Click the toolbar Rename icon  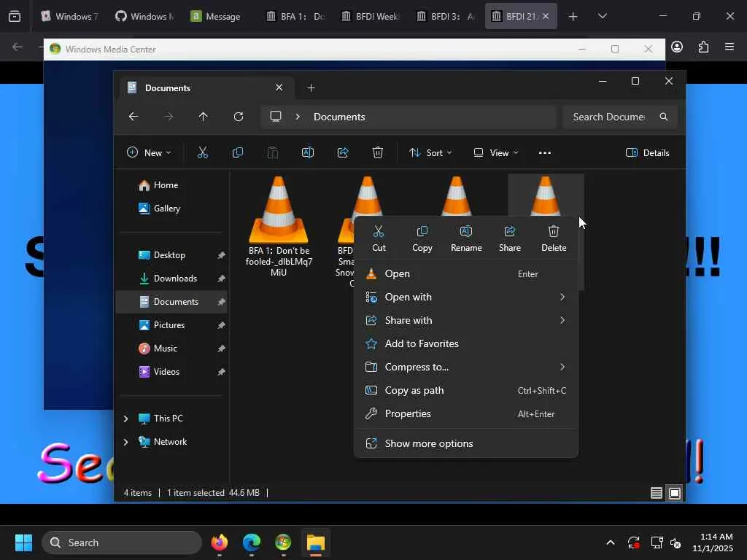tap(308, 153)
